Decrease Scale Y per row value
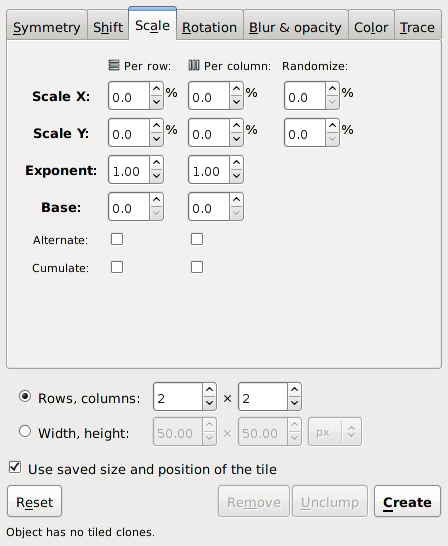Image resolution: width=448 pixels, height=546 pixels. 157,139
